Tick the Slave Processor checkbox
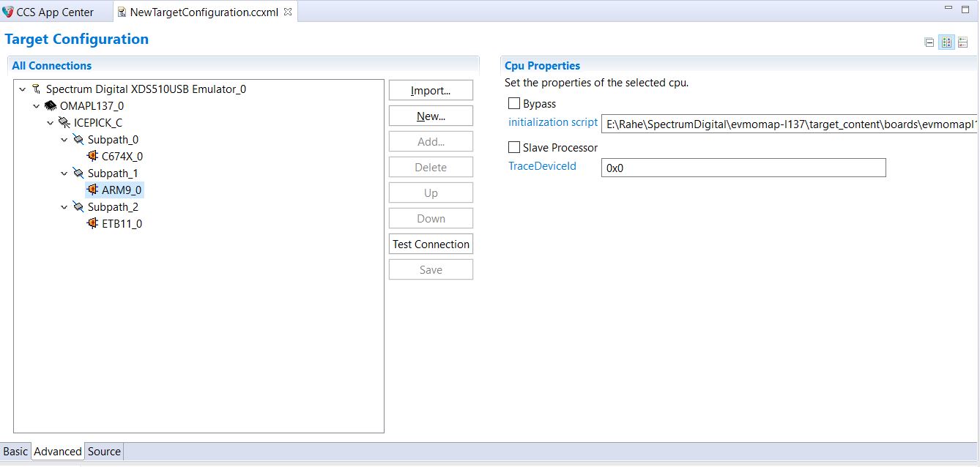 pos(514,148)
